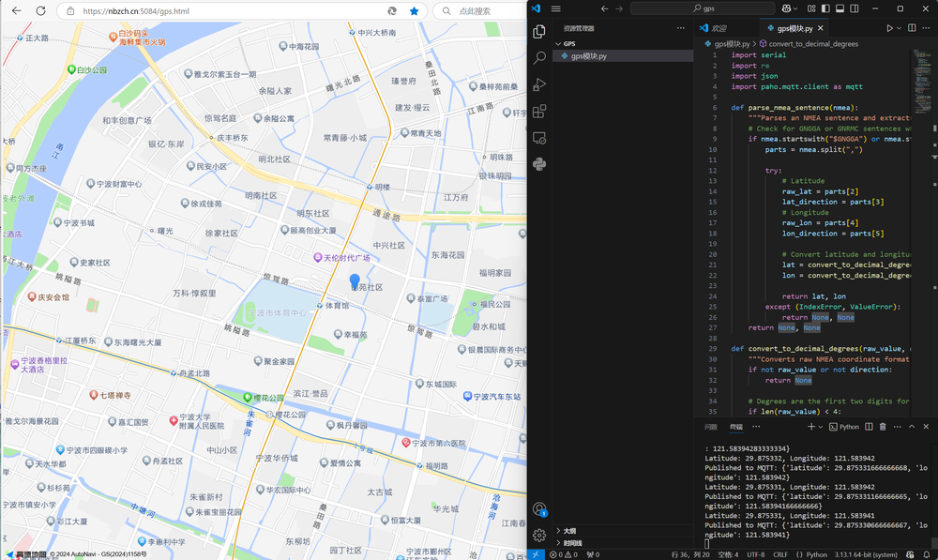The height and width of the screenshot is (560, 938).
Task: Expand the 大纲 outline section
Action: pos(622,531)
